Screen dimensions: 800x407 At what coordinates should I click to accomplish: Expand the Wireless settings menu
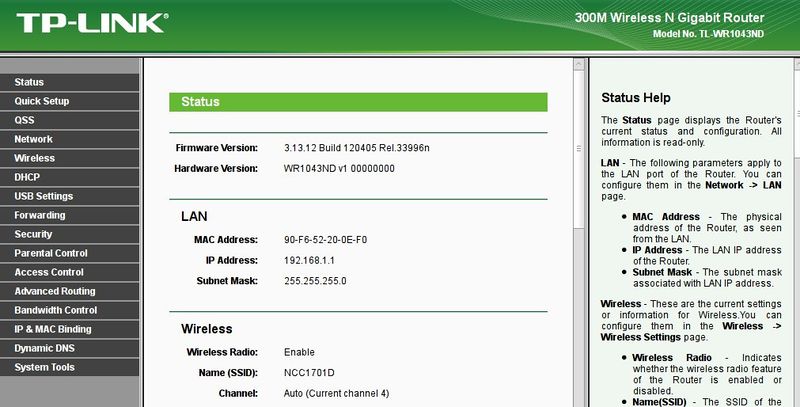coord(35,158)
